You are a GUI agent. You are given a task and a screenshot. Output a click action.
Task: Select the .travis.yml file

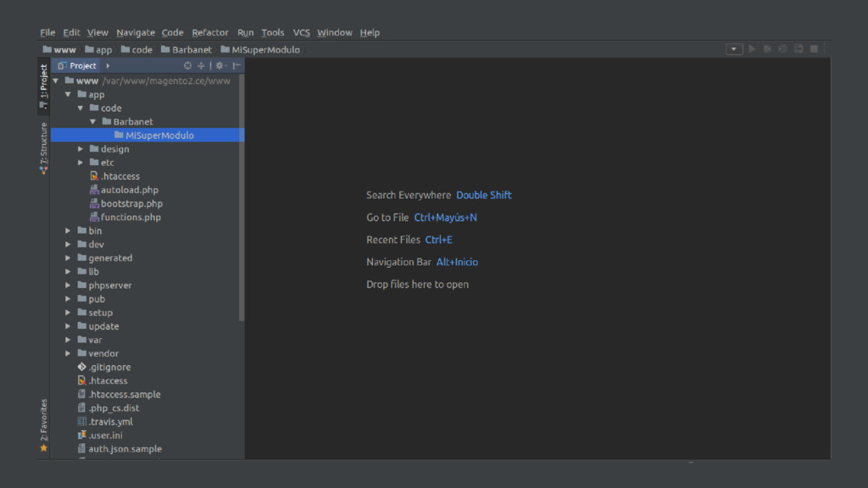click(x=105, y=422)
